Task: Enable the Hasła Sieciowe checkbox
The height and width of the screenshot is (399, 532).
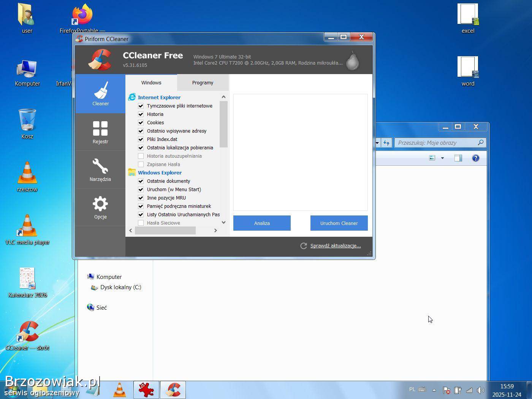Action: point(141,223)
